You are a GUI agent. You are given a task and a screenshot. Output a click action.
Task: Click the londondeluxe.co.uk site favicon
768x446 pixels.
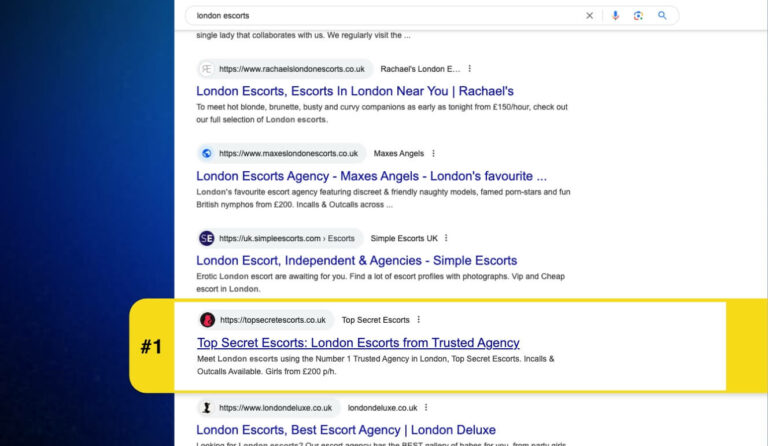207,408
